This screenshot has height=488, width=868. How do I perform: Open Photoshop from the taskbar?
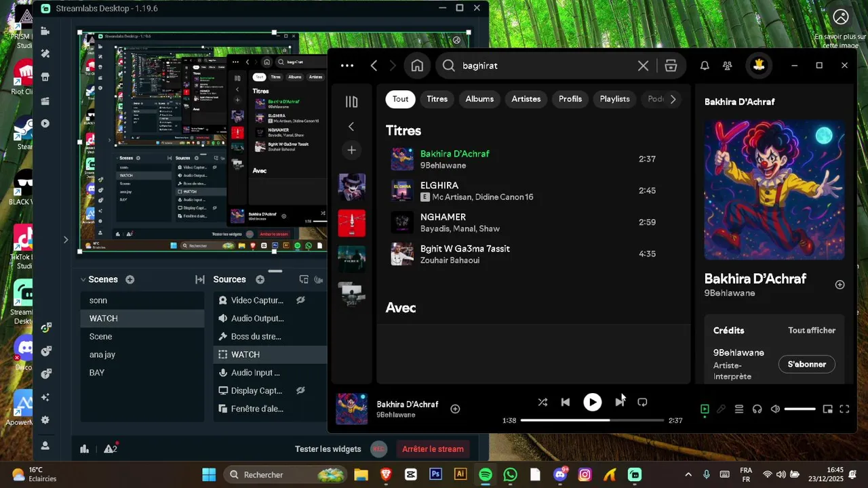[x=435, y=474]
